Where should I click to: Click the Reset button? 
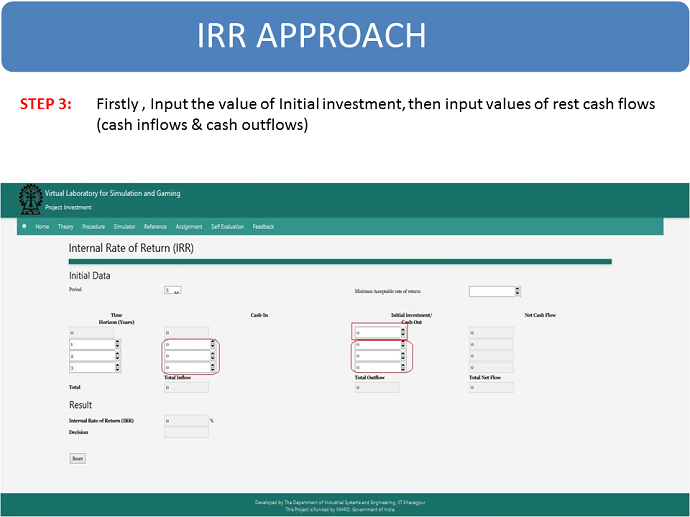(78, 458)
